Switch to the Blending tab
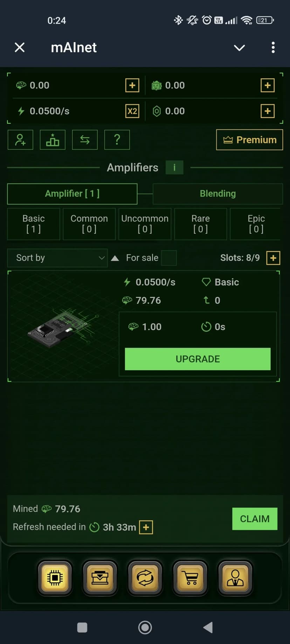Image resolution: width=290 pixels, height=644 pixels. 217,194
